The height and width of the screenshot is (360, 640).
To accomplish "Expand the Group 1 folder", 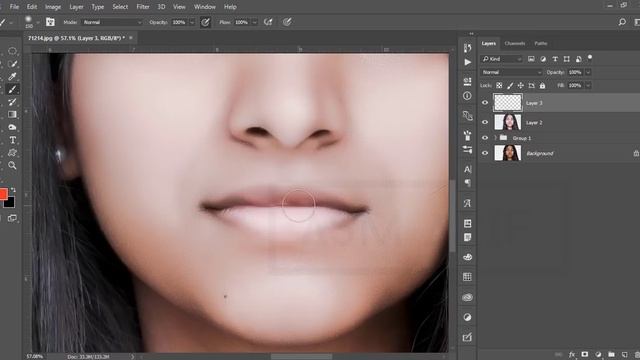I will pyautogui.click(x=496, y=138).
